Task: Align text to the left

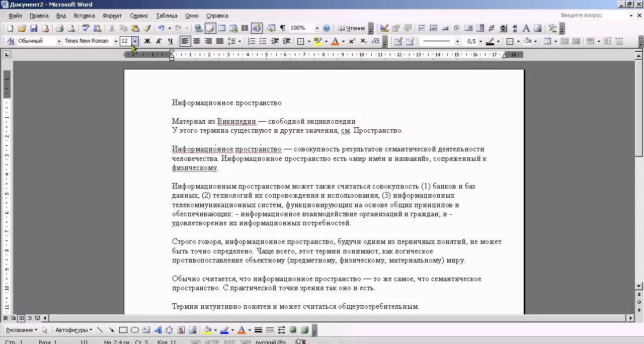Action: [x=185, y=41]
